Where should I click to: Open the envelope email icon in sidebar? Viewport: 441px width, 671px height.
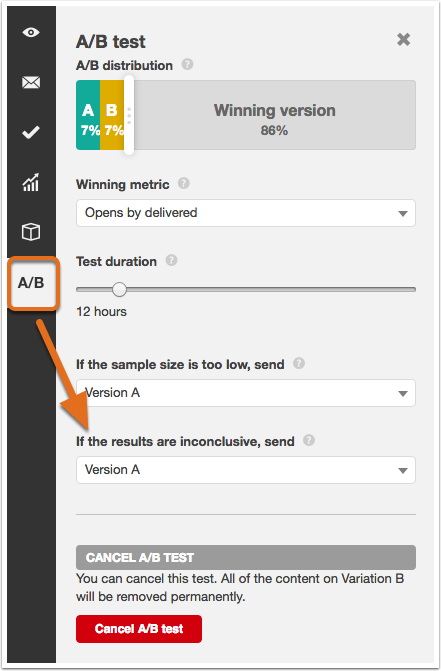pyautogui.click(x=31, y=82)
